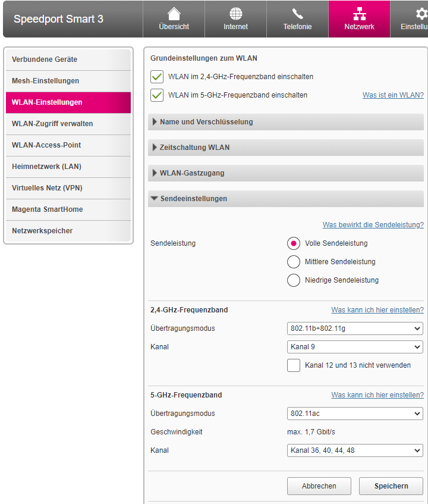This screenshot has width=428, height=504.
Task: Open the Internet globe icon
Action: coord(235,14)
